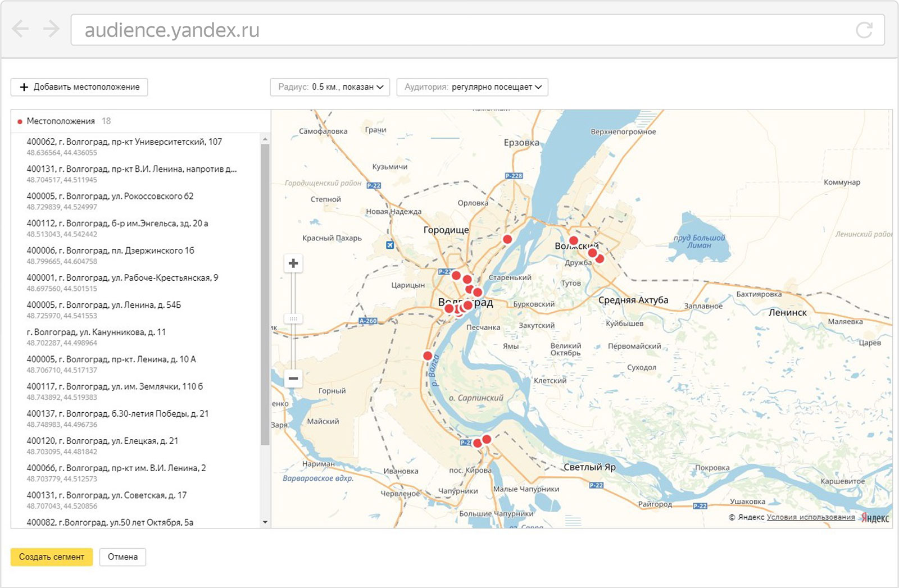This screenshot has height=588, width=899.
Task: Click the Создать сегмент button
Action: point(52,557)
